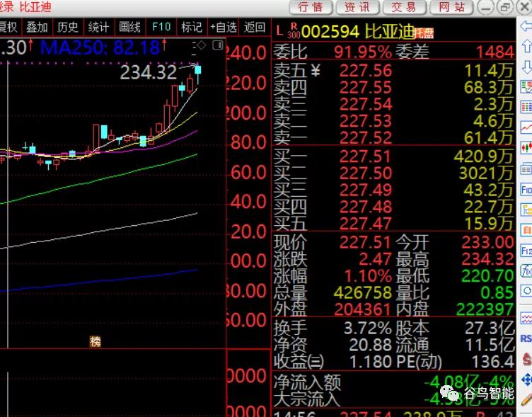Viewport: 532px width, 417px height.
Task: Open the info table sidebar icon
Action: [526, 168]
